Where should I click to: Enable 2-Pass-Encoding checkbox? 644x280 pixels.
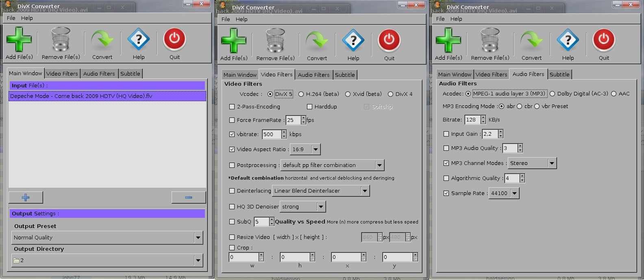232,107
